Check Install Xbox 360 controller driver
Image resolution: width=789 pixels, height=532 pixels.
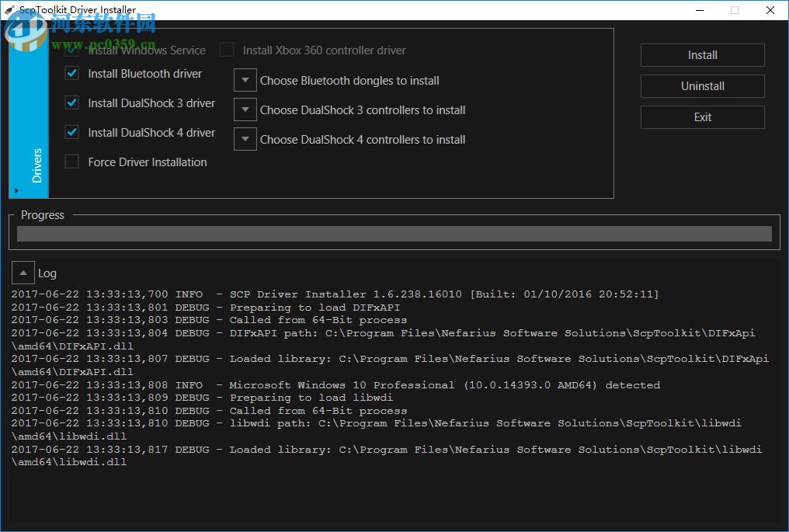coord(227,50)
